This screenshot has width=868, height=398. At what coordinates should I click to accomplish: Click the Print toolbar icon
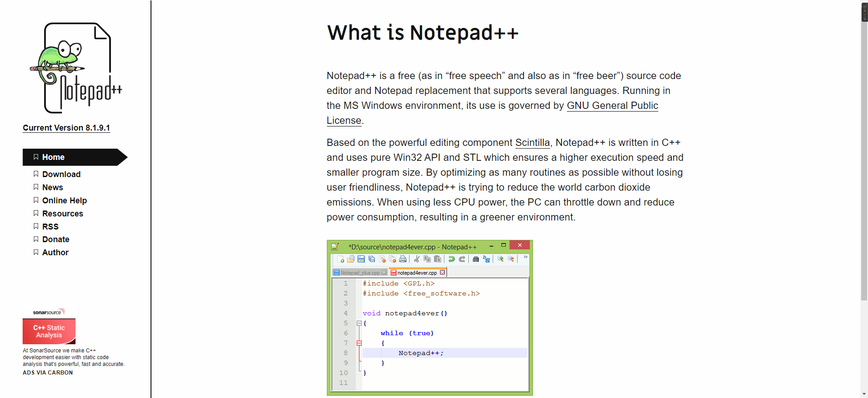(x=403, y=259)
